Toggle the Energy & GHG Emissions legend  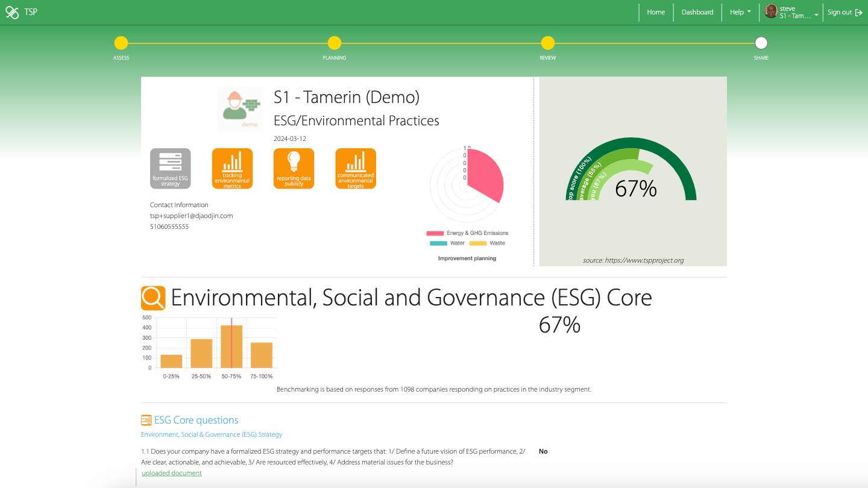(467, 233)
